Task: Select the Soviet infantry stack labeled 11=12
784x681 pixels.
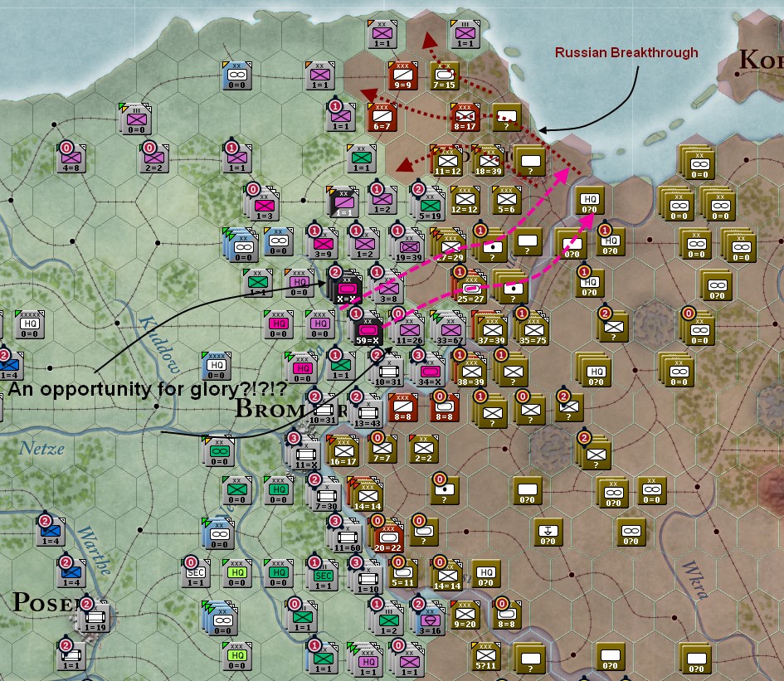Action: (x=447, y=162)
